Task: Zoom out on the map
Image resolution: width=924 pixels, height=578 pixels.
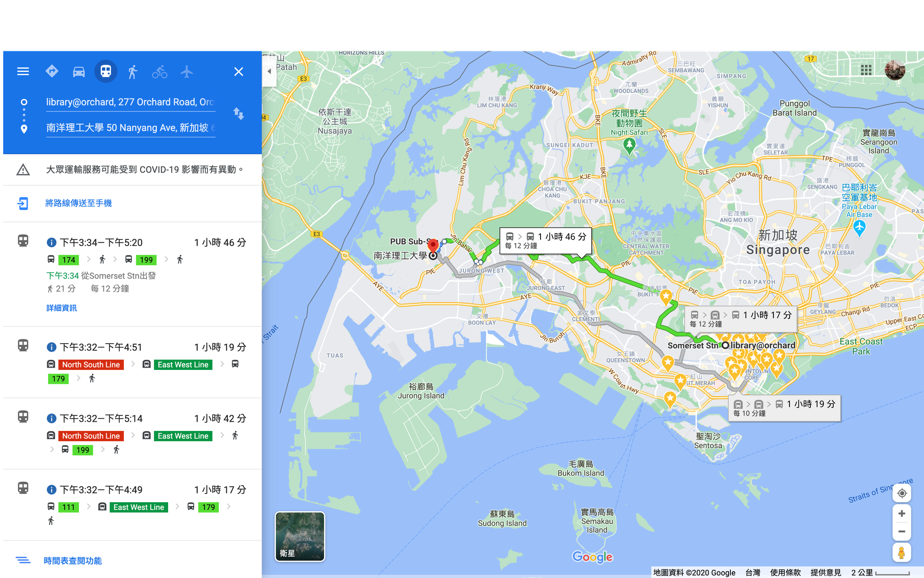Action: [x=902, y=532]
